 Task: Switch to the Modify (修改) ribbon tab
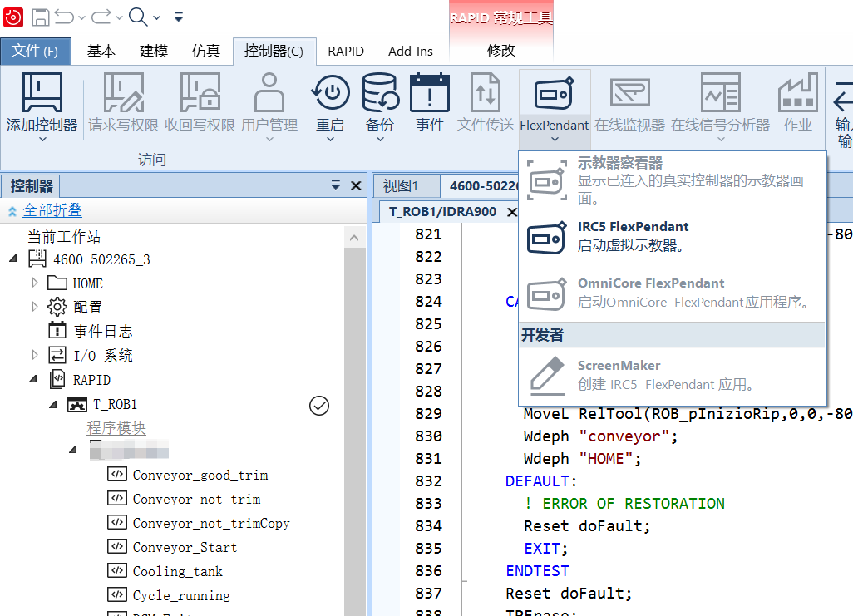click(501, 51)
